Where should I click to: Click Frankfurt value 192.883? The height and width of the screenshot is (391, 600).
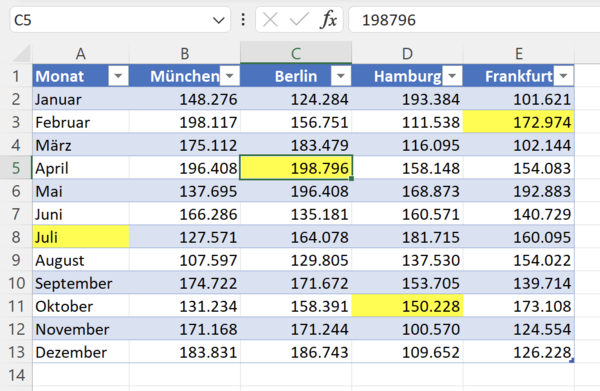(518, 191)
